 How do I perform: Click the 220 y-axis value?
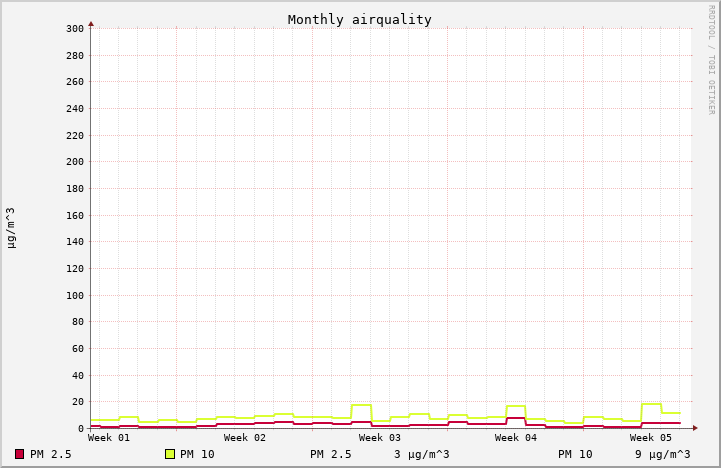[x=75, y=136]
